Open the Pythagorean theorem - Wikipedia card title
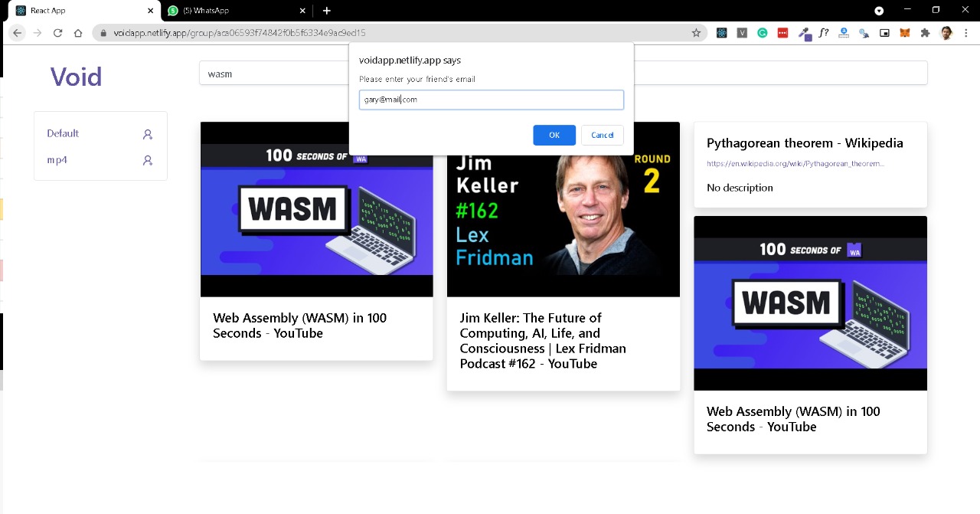980x514 pixels. pos(805,143)
